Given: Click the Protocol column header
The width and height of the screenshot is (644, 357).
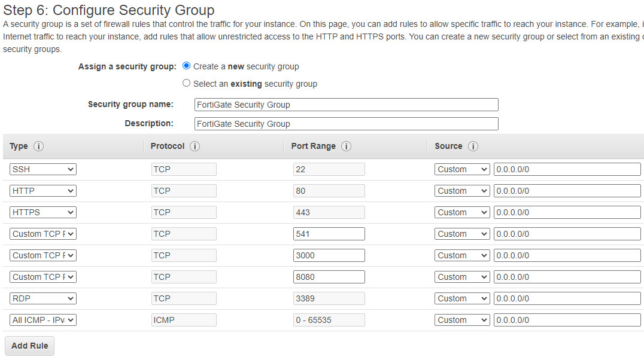Looking at the screenshot, I should point(168,146).
